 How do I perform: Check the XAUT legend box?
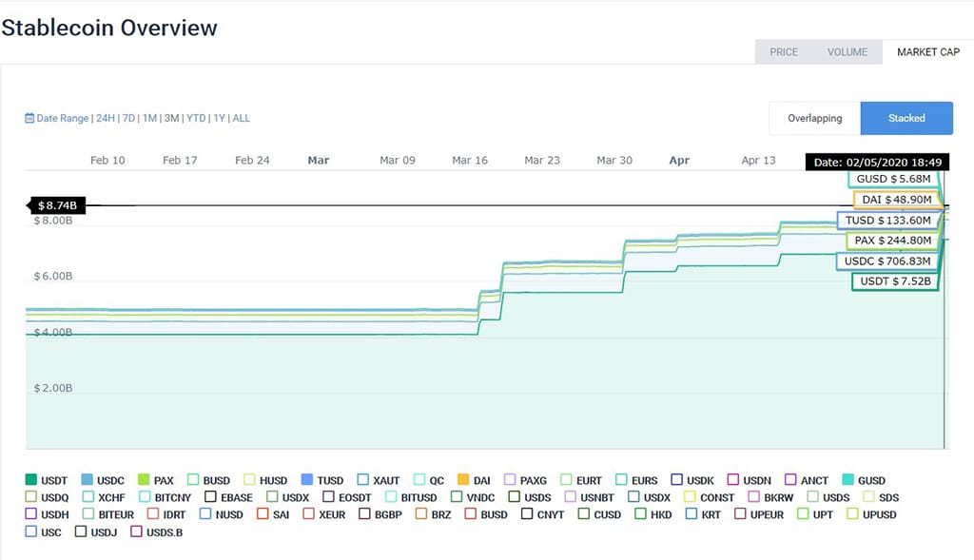coord(363,480)
